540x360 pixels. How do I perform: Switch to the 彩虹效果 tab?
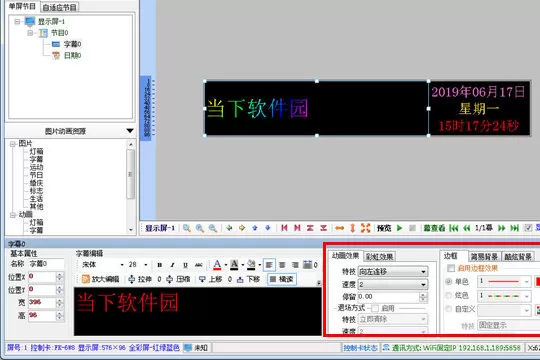pyautogui.click(x=380, y=257)
